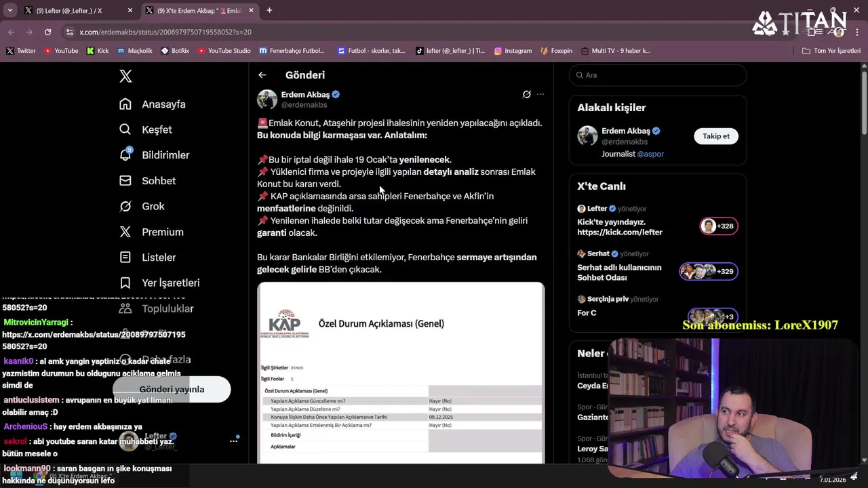Screen dimensions: 868x488
Task: Click 'Alakalı kişiler' heading
Action: 612,108
